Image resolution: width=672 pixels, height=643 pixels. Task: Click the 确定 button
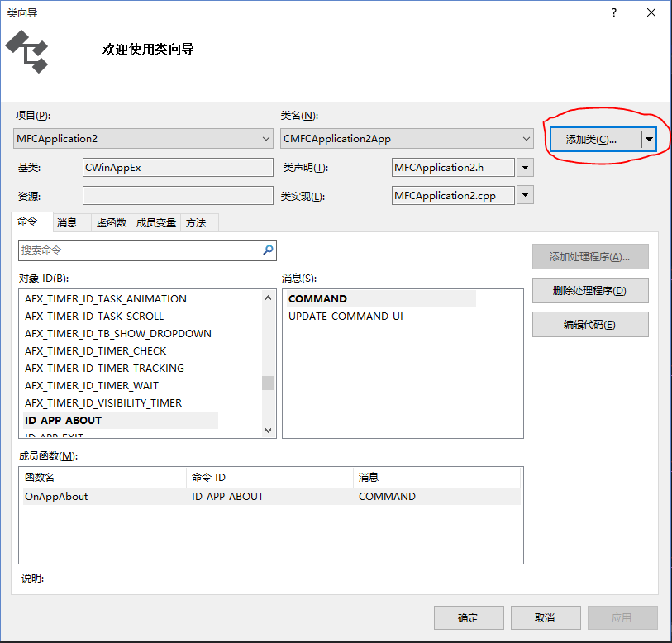(469, 617)
